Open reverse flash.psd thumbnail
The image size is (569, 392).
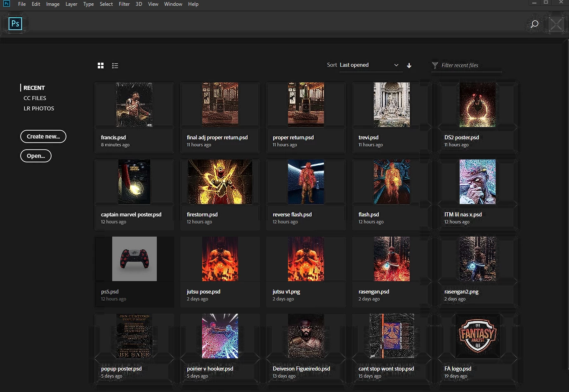[306, 182]
